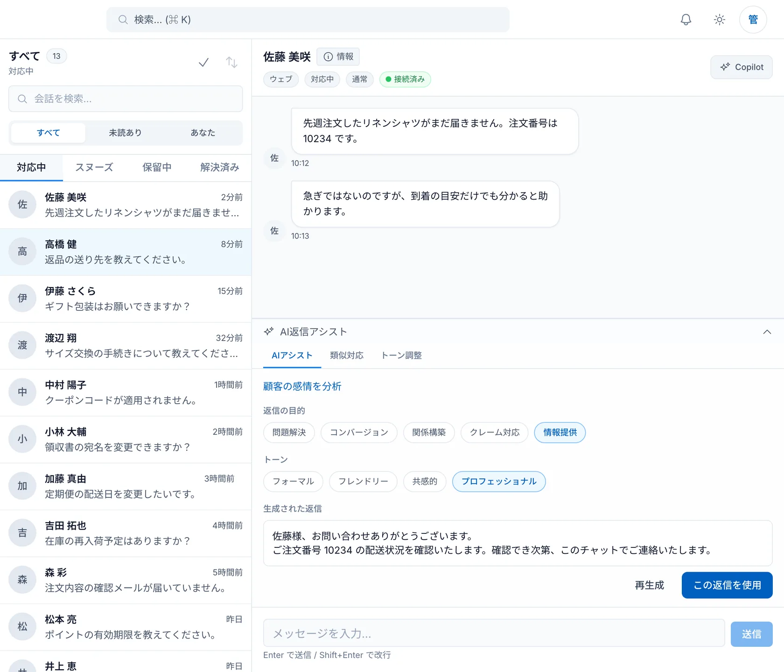Switch to the 解決済み tab
Viewport: 784px width, 672px height.
tap(219, 168)
